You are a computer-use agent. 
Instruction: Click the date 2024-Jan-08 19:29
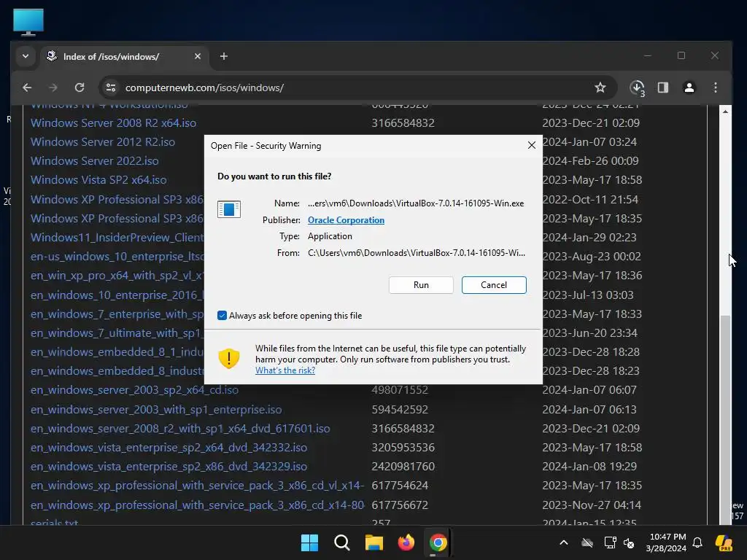589,467
